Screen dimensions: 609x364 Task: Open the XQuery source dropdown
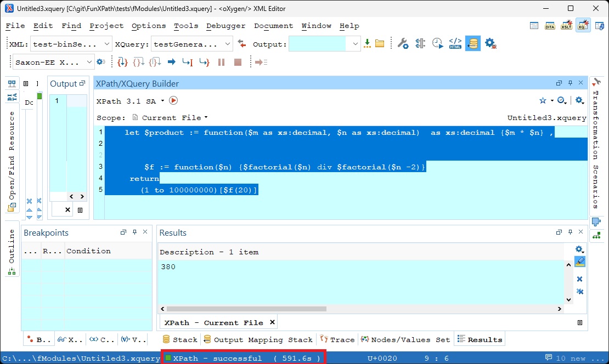tap(227, 44)
